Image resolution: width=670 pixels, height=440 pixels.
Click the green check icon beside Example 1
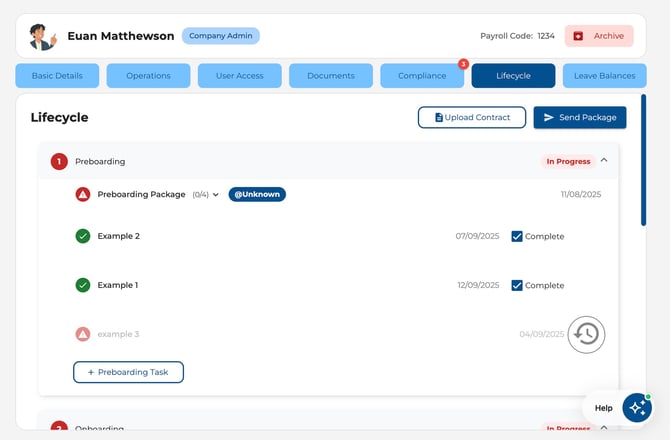83,285
